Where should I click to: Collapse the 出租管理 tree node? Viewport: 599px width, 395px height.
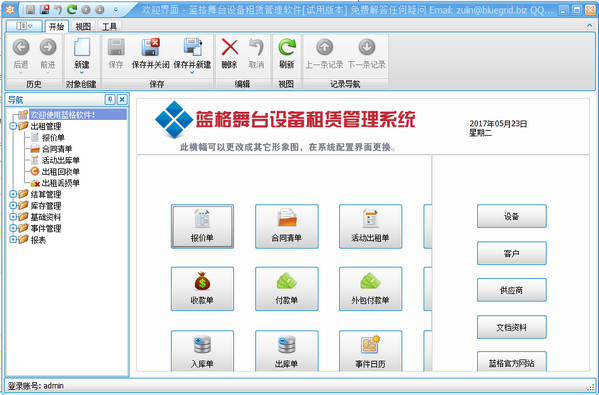coord(13,126)
